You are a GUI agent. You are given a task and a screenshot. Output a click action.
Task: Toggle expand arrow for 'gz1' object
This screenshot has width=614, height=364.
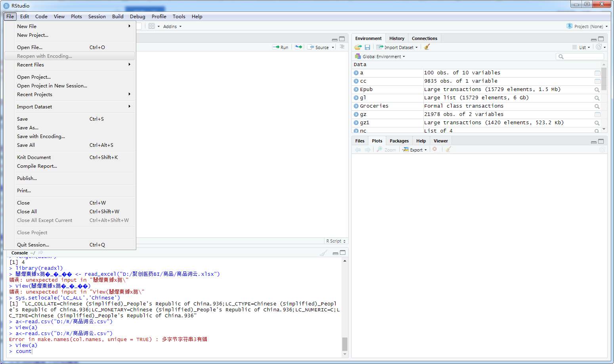(x=356, y=123)
